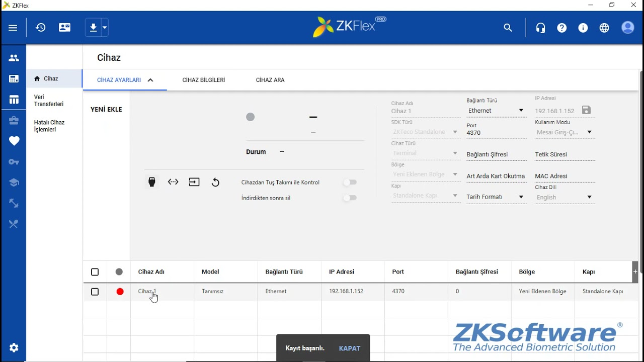
Task: Open the help question mark icon
Action: pyautogui.click(x=562, y=28)
